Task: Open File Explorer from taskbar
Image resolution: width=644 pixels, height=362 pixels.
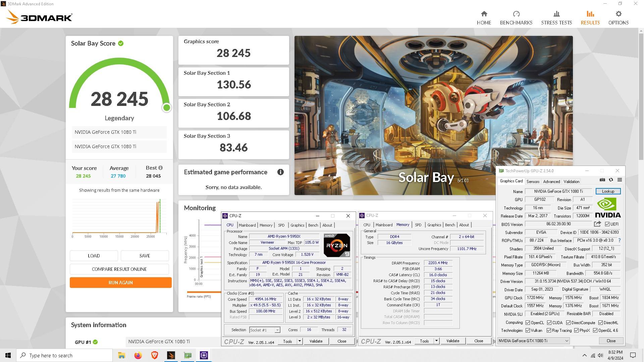Action: pyautogui.click(x=121, y=355)
